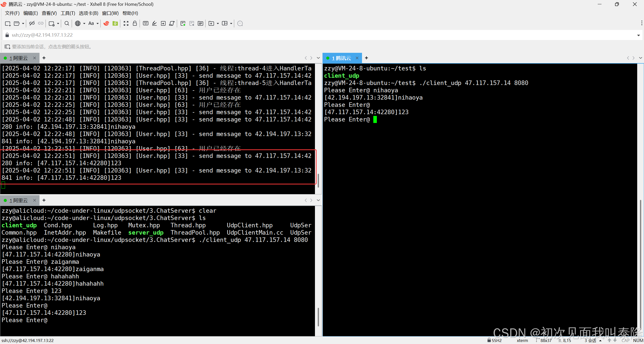Image resolution: width=644 pixels, height=344 pixels.
Task: Click the New Session toolbar icon
Action: [x=8, y=23]
